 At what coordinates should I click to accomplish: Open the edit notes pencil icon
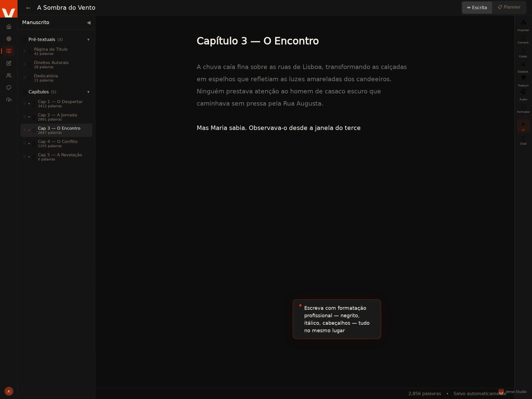tap(9, 63)
